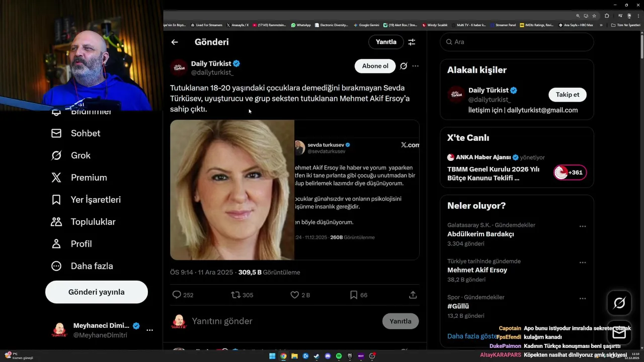Open Yer İşaretleri in sidebar

tap(86, 200)
